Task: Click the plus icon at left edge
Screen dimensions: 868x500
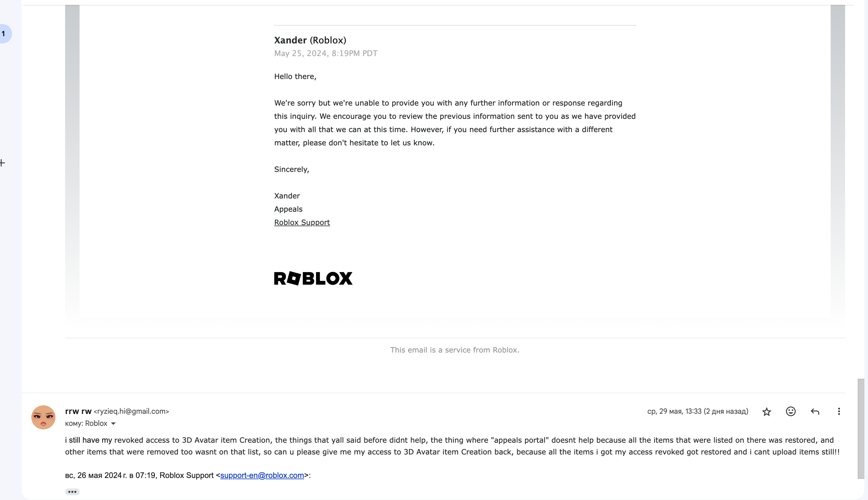Action: pyautogui.click(x=2, y=163)
